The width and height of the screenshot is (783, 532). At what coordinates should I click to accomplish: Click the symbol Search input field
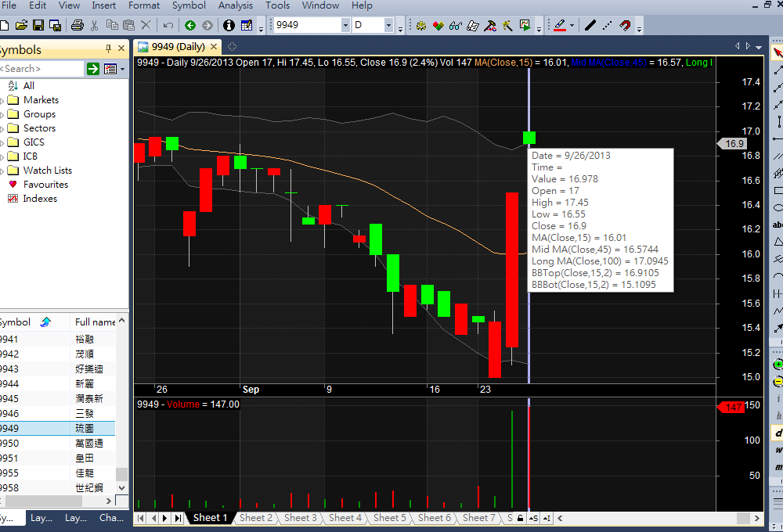point(42,69)
